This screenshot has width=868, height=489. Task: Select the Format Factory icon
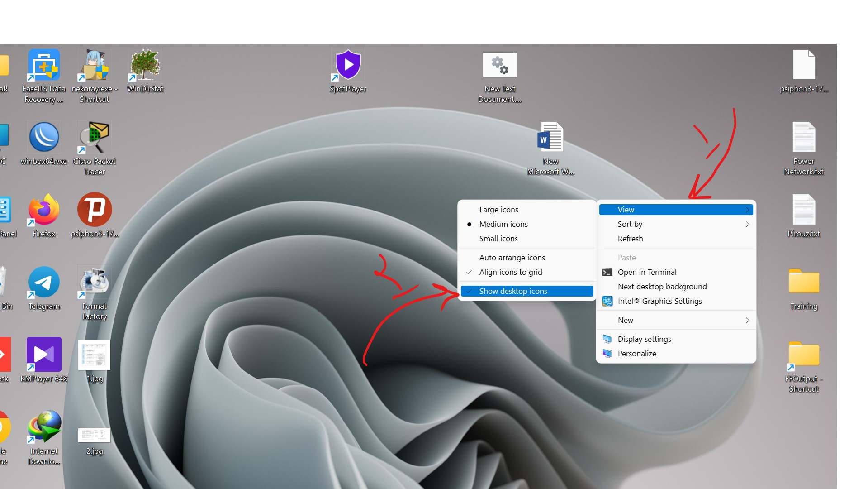point(94,282)
